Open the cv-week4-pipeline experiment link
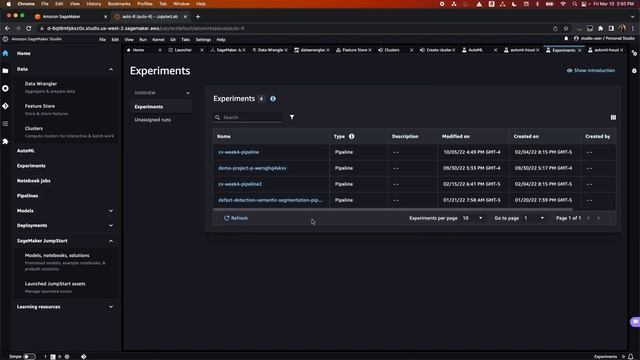Viewport: 640px width, 360px height. pos(238,152)
